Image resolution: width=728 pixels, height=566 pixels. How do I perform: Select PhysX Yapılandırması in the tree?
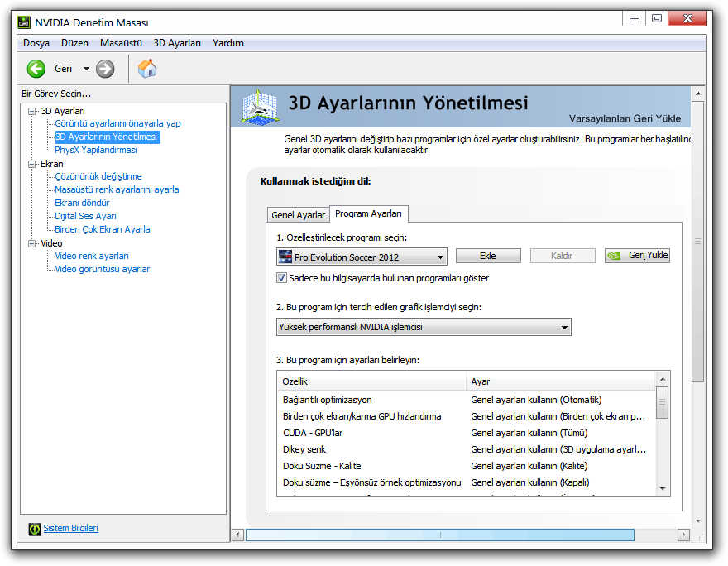(x=95, y=150)
